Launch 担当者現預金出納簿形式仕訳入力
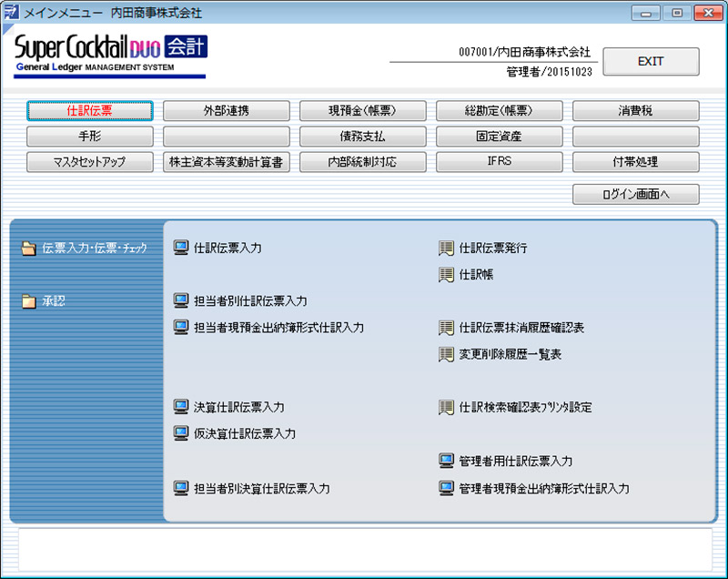The height and width of the screenshot is (579, 728). click(278, 328)
